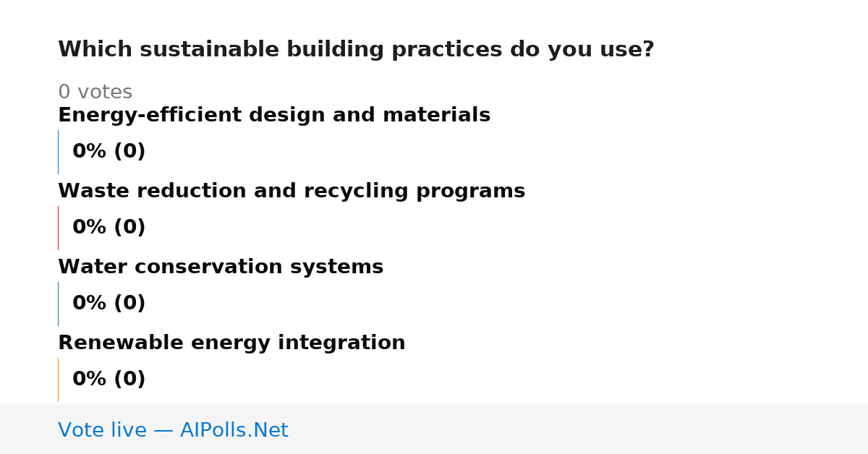Select Energy-efficient design and materials option

click(x=274, y=115)
